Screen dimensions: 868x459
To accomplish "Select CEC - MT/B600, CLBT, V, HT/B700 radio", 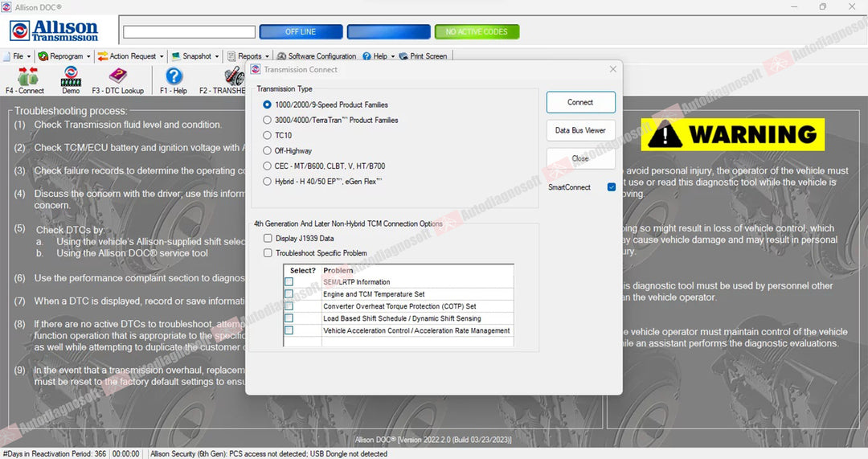I will click(268, 166).
